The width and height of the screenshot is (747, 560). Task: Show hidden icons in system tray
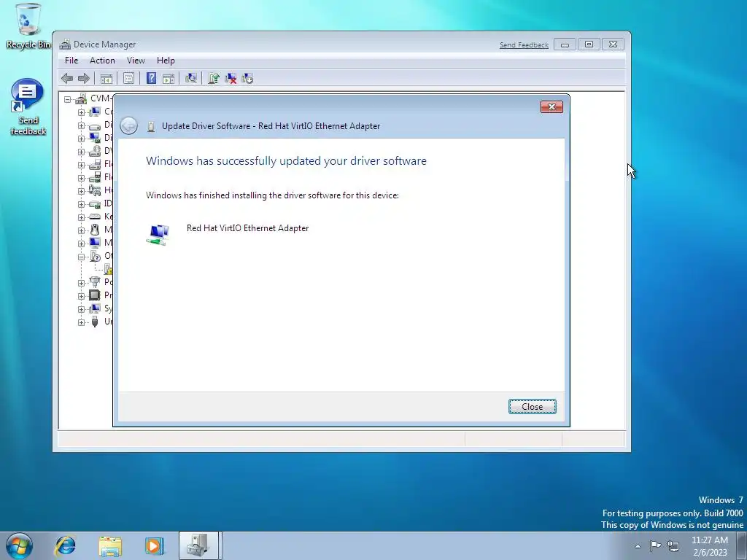638,546
